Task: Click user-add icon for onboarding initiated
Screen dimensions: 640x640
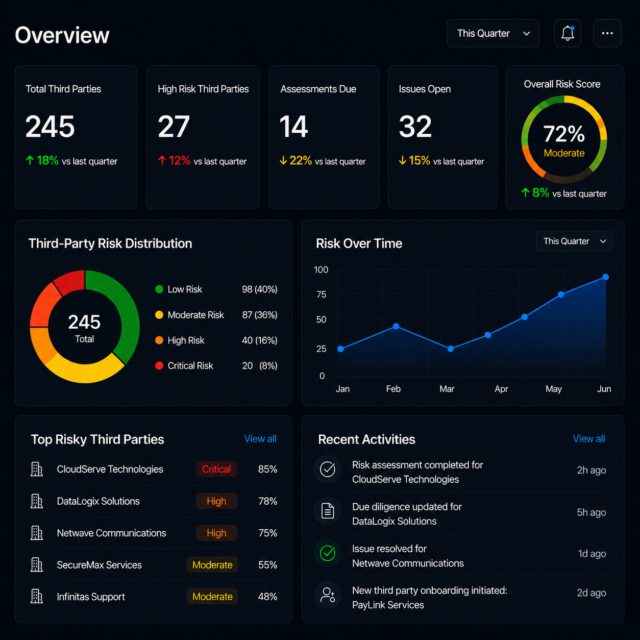Action: [327, 595]
